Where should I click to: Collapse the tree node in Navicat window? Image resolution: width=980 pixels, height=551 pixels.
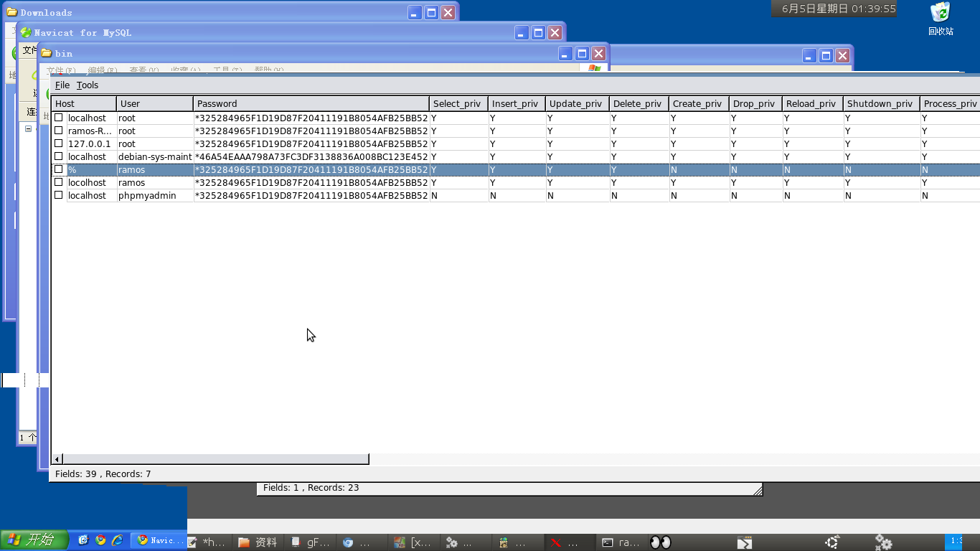(x=29, y=129)
